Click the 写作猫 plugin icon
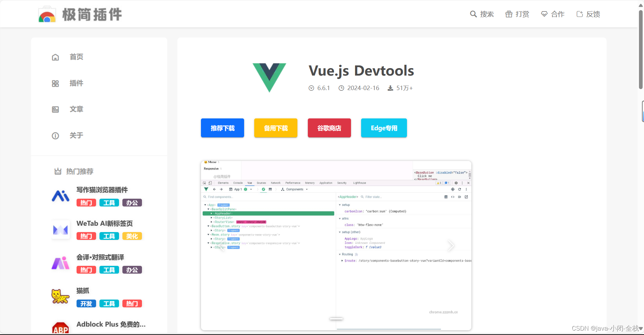This screenshot has height=335, width=644. [61, 196]
